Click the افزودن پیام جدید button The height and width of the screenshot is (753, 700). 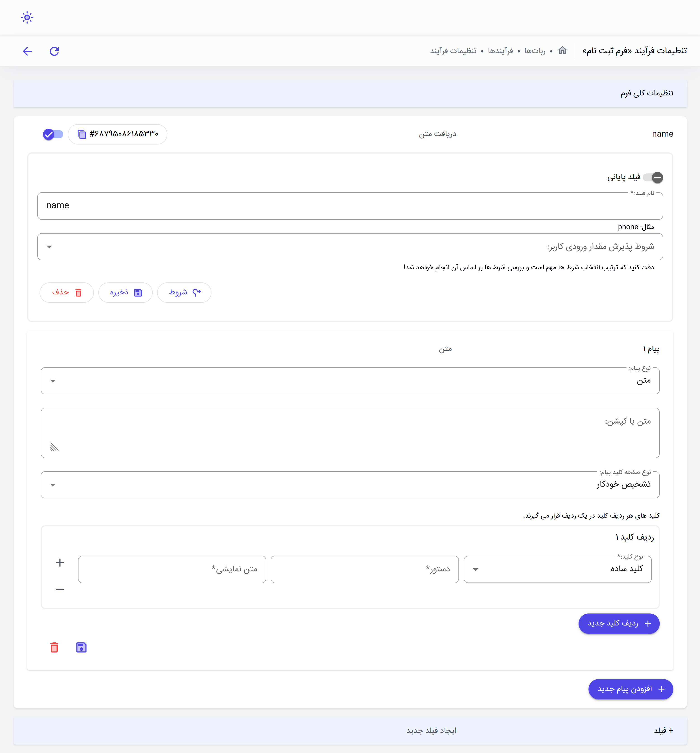coord(631,689)
